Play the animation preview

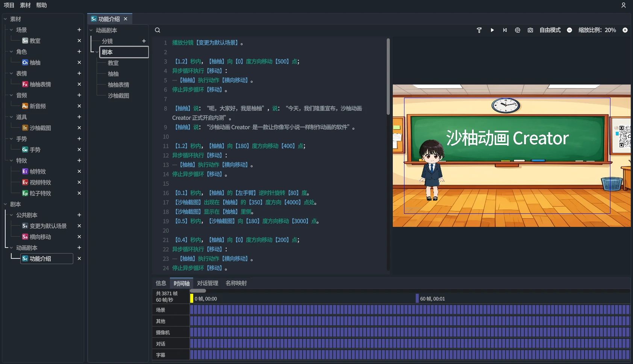[492, 30]
